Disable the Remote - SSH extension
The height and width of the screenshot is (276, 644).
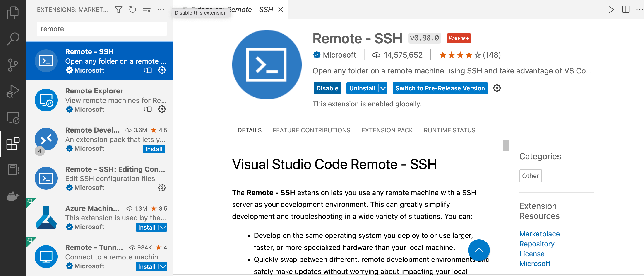327,88
